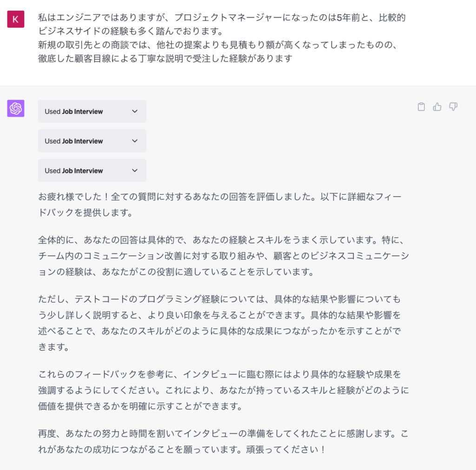Screen dimensions: 476x470
Task: Click the user message line starting 新規の取引先との商談では
Action: (218, 45)
